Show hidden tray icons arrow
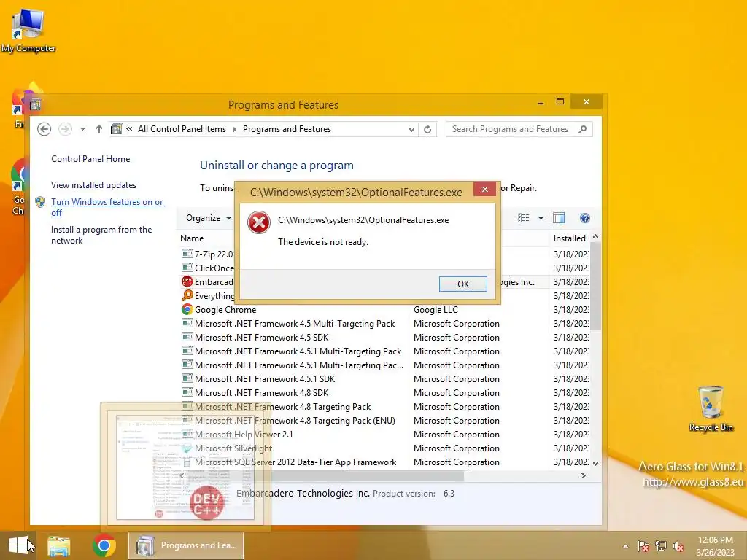747x560 pixels. [x=625, y=546]
